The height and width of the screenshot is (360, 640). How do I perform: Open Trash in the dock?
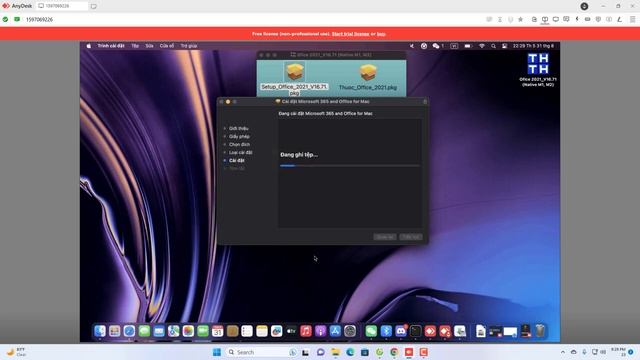pyautogui.click(x=540, y=331)
